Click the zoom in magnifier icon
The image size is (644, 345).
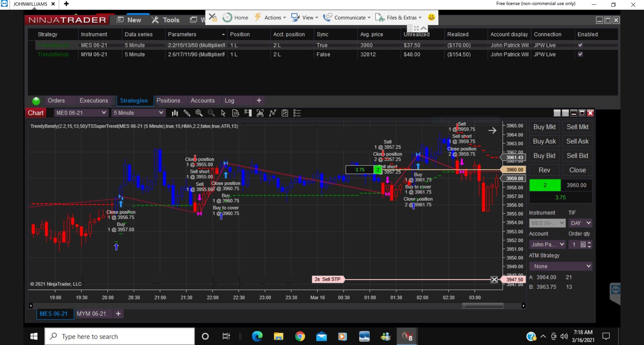199,113
